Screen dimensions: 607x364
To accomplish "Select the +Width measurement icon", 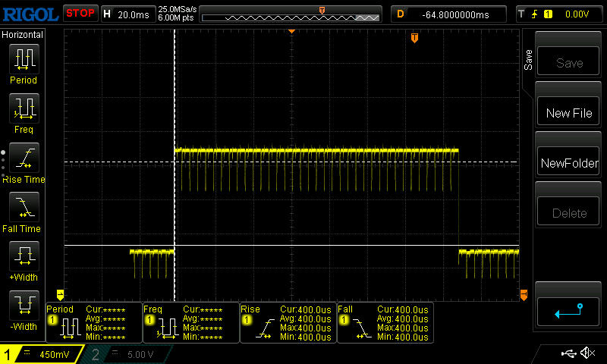I will [24, 256].
